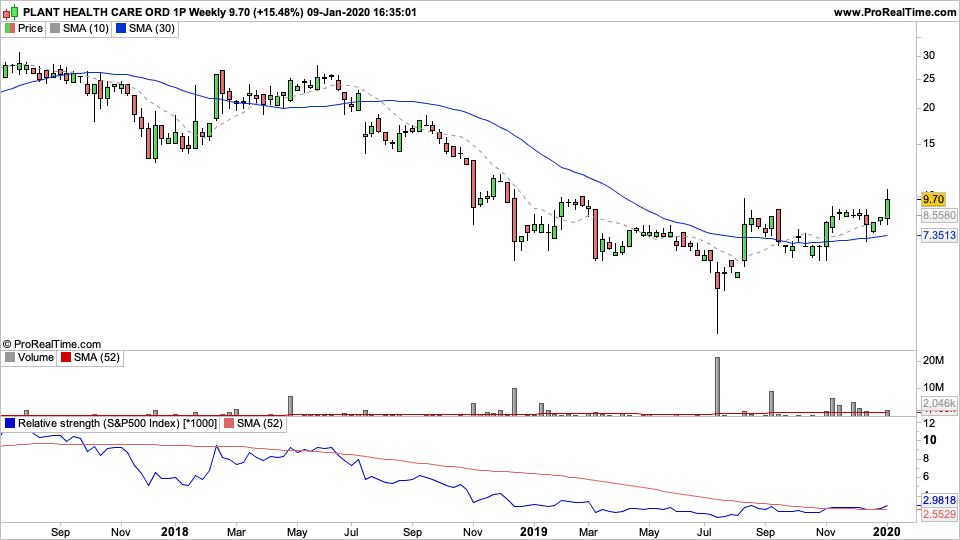
Task: Click the Relative strength panel SMA (52) label
Action: tap(260, 424)
